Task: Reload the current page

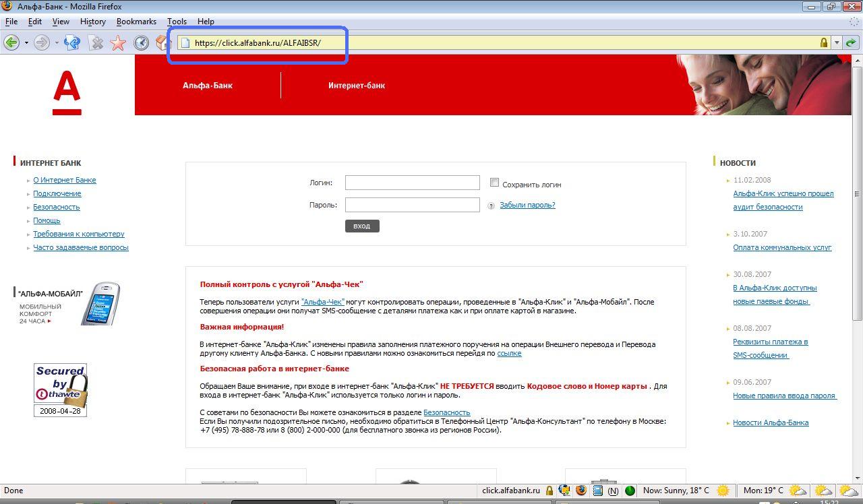Action: (x=72, y=42)
